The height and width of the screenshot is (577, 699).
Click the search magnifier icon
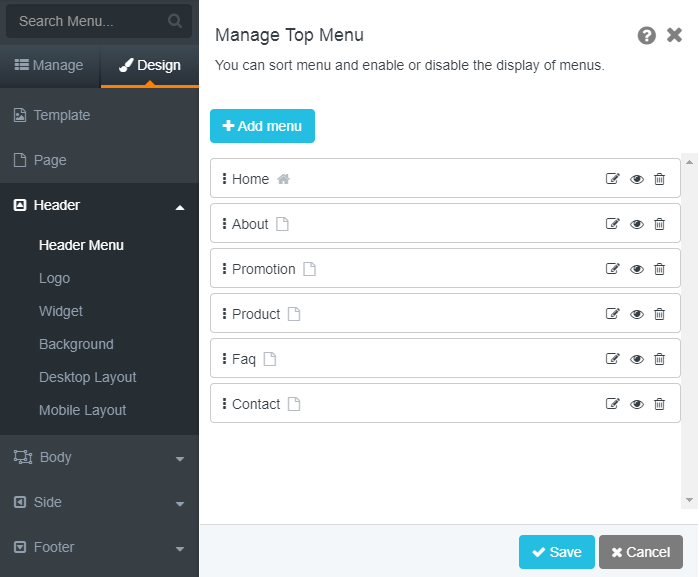175,21
